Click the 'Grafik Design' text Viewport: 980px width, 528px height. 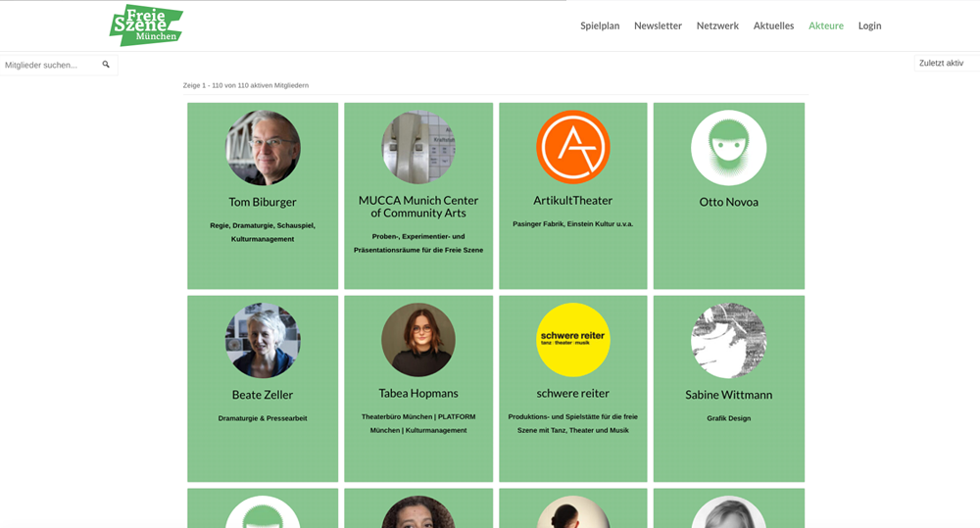[x=729, y=418]
